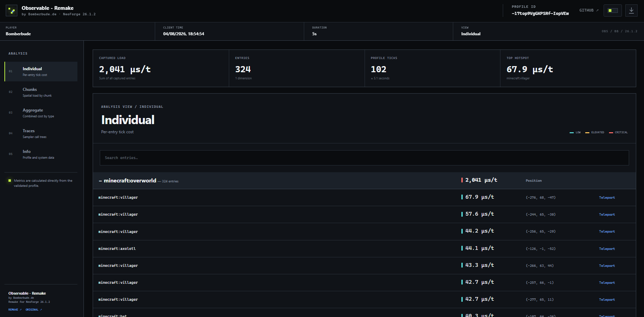
Task: Switch to the Aggregate view
Action: pyautogui.click(x=41, y=113)
